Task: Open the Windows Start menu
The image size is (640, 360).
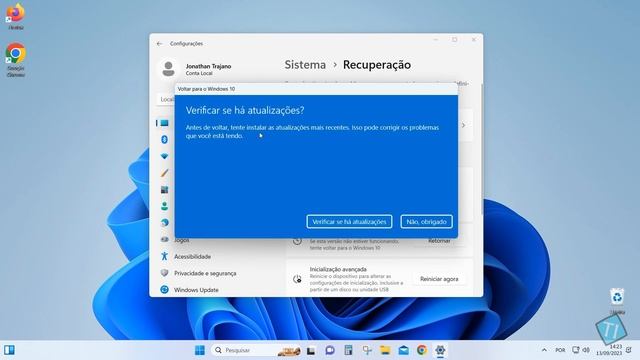Action: click(x=200, y=350)
